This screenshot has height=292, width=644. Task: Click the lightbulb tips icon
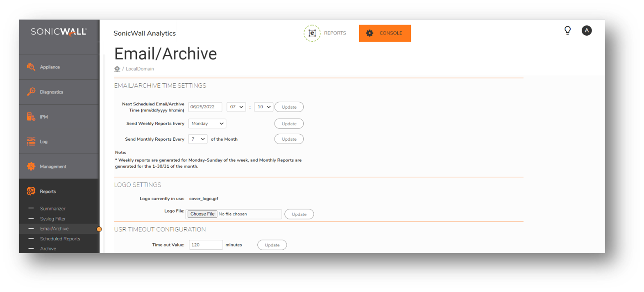[x=567, y=30]
